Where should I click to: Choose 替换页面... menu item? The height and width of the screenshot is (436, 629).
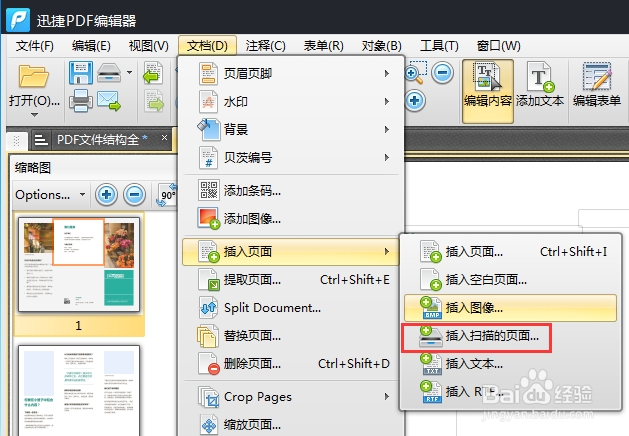pyautogui.click(x=291, y=336)
